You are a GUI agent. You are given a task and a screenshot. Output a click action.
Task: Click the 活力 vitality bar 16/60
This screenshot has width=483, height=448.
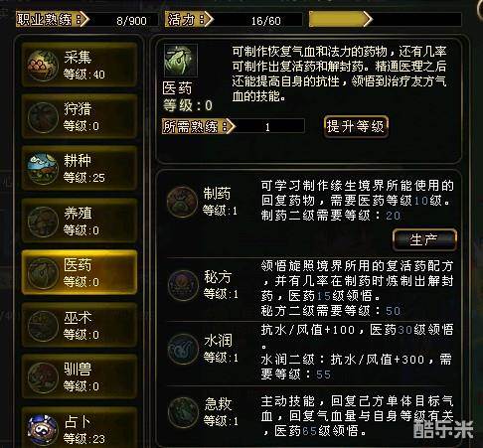point(234,20)
